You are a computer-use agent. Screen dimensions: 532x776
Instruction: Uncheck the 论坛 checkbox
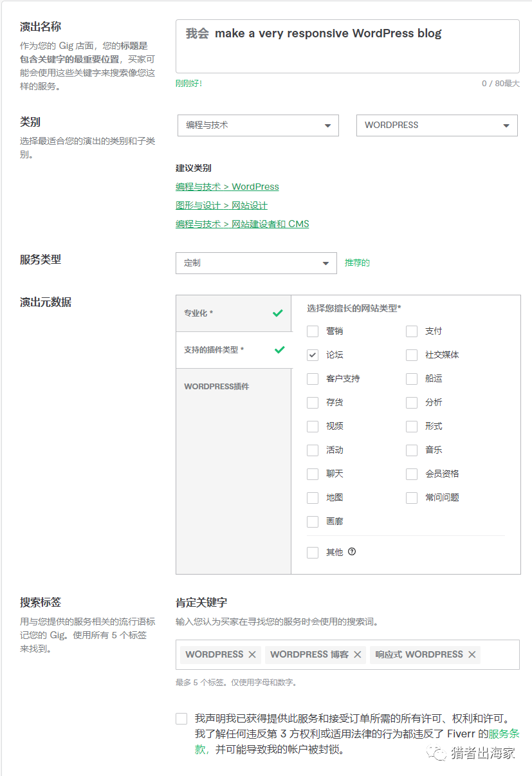(x=313, y=355)
